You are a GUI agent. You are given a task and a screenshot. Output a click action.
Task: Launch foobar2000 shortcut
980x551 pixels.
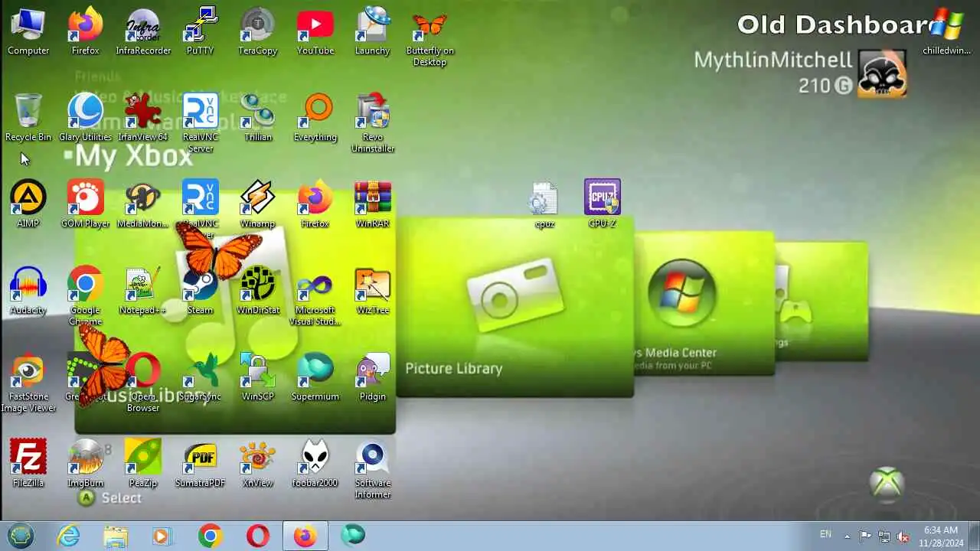[x=315, y=464]
